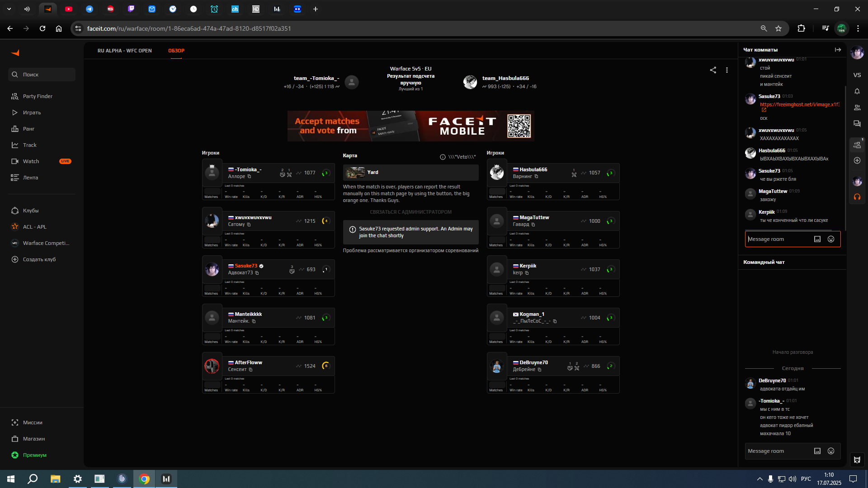Open the ACL - APL club
This screenshot has width=868, height=488.
click(42, 227)
